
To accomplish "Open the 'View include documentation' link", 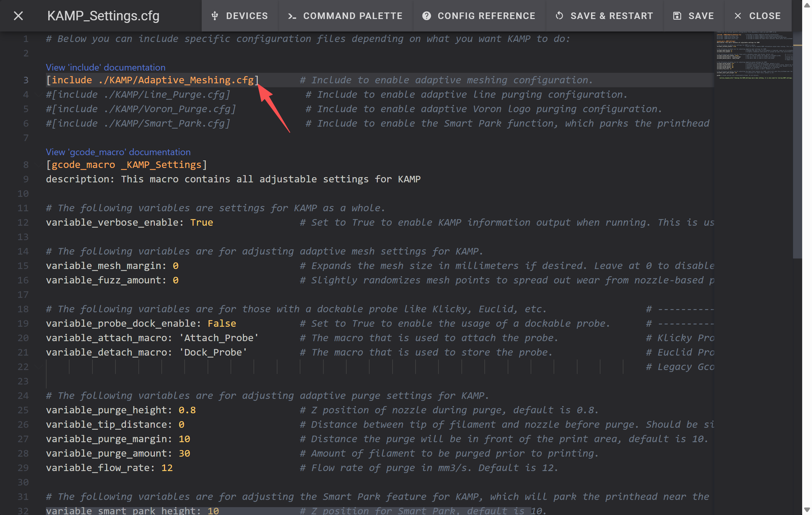I will click(x=106, y=68).
